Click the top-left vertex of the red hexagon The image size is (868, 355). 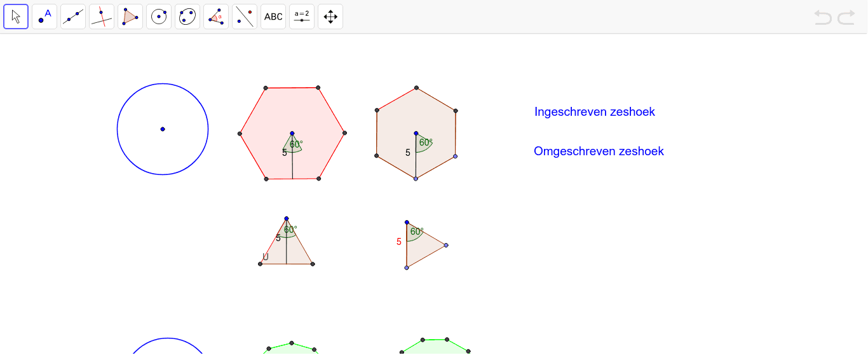[x=266, y=88]
